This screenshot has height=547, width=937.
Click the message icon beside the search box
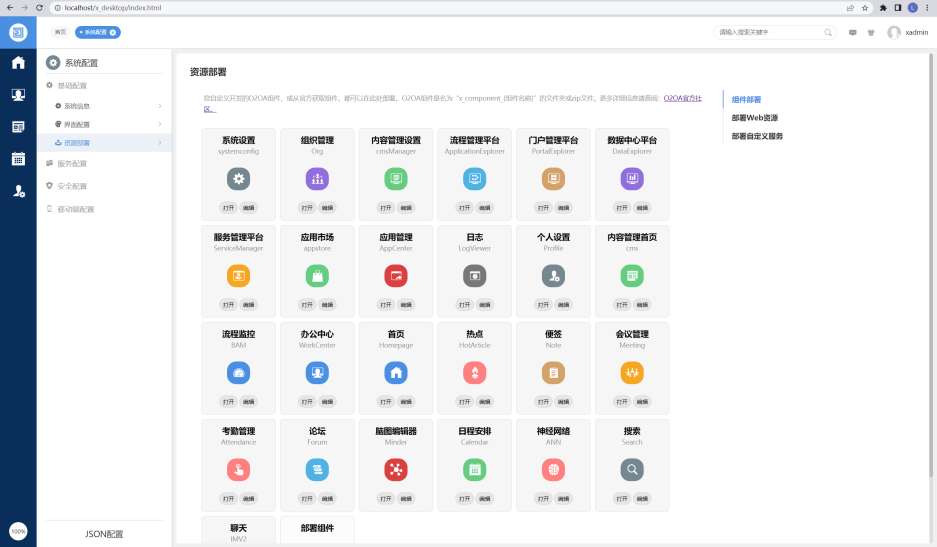pyautogui.click(x=853, y=32)
